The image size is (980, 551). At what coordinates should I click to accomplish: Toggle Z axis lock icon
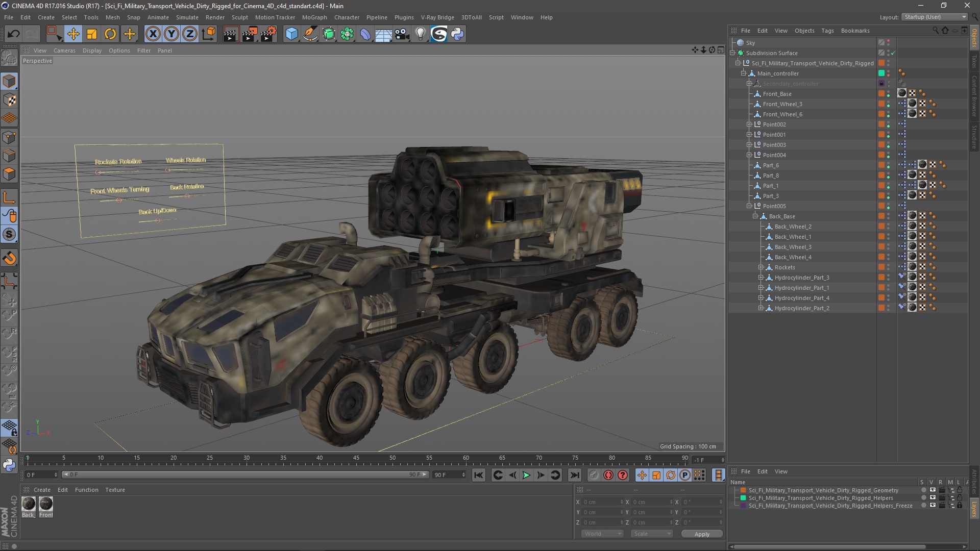(x=189, y=34)
